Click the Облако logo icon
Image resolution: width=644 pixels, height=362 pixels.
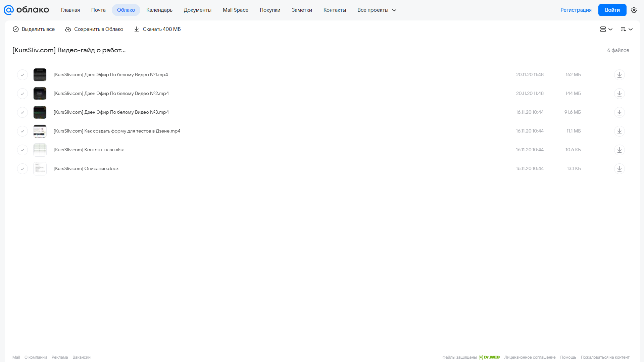point(9,10)
